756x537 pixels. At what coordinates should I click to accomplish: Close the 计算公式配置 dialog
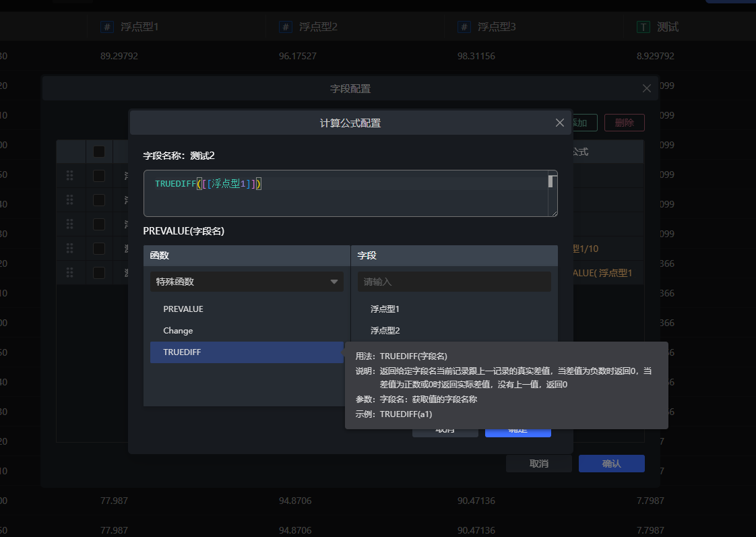559,123
